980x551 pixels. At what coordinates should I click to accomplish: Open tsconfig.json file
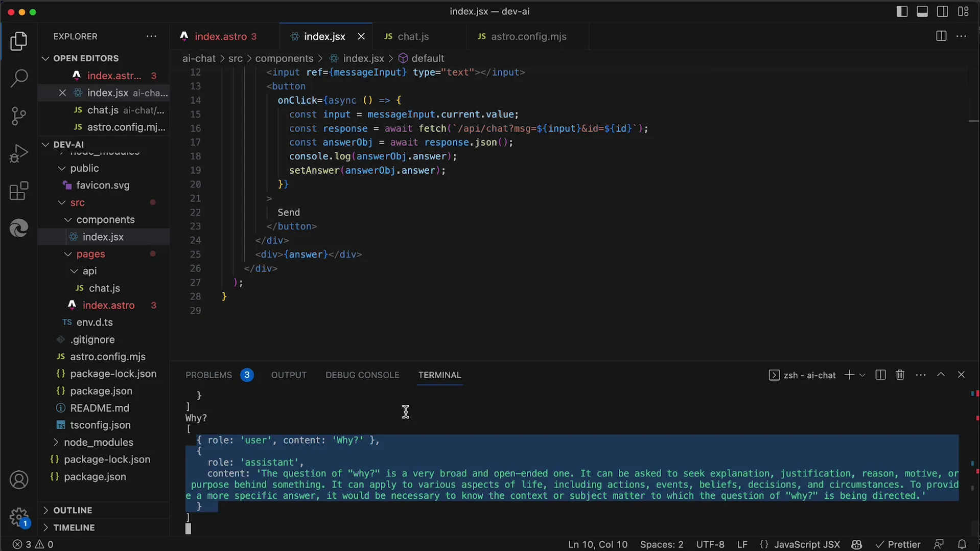100,425
